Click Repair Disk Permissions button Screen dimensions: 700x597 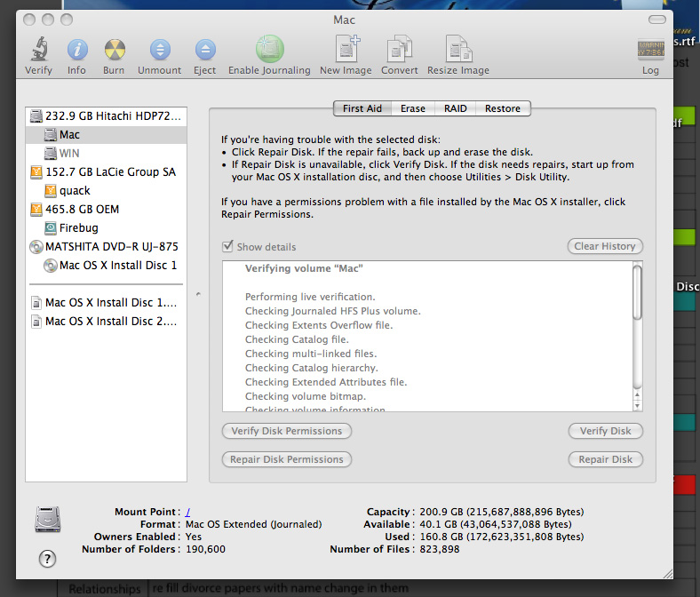(287, 460)
